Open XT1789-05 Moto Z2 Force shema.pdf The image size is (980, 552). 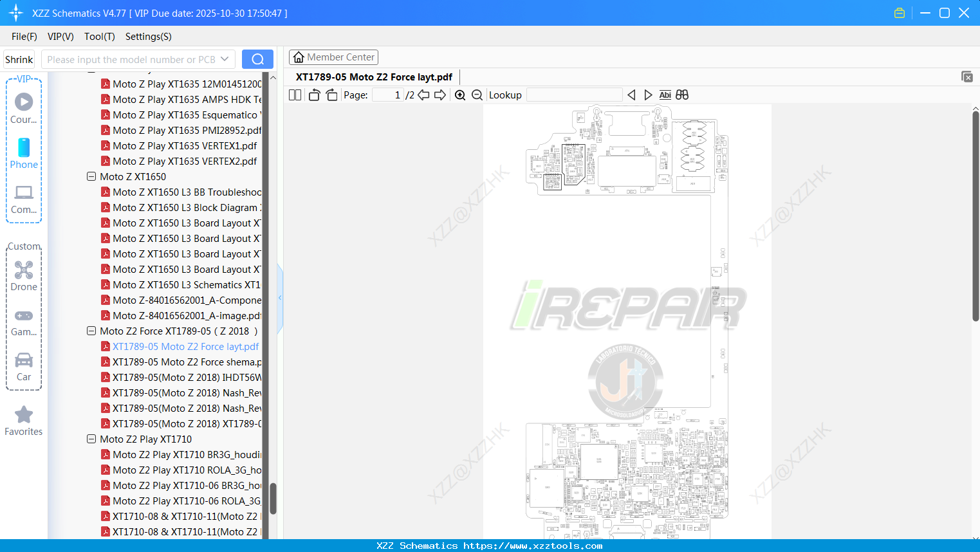pyautogui.click(x=187, y=362)
